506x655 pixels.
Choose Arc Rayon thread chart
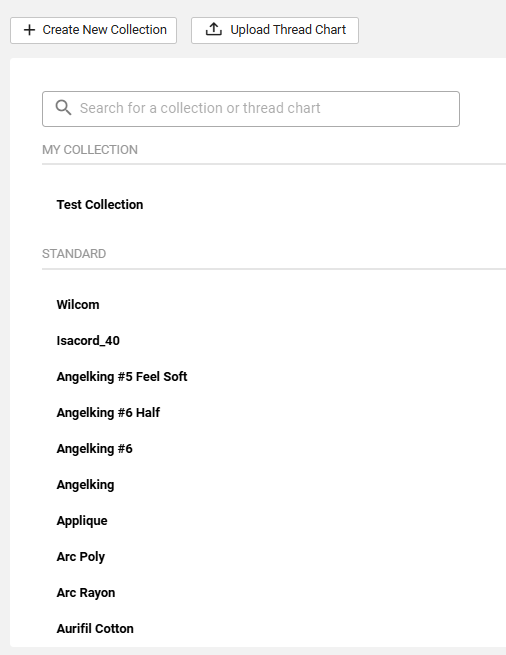coord(86,593)
